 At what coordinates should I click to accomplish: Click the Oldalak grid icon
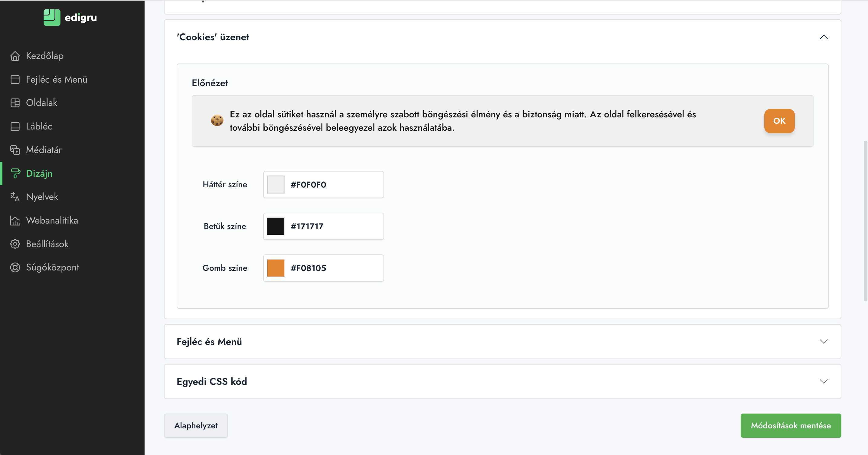point(15,103)
